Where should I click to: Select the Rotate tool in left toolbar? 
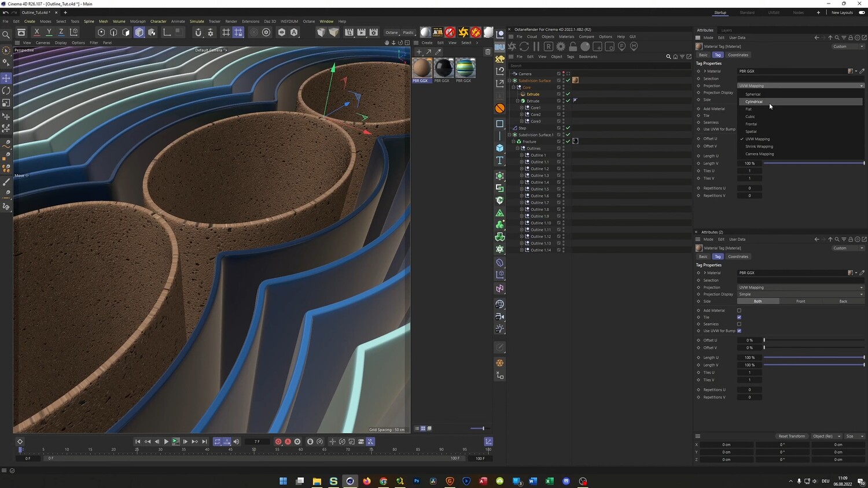coord(6,91)
